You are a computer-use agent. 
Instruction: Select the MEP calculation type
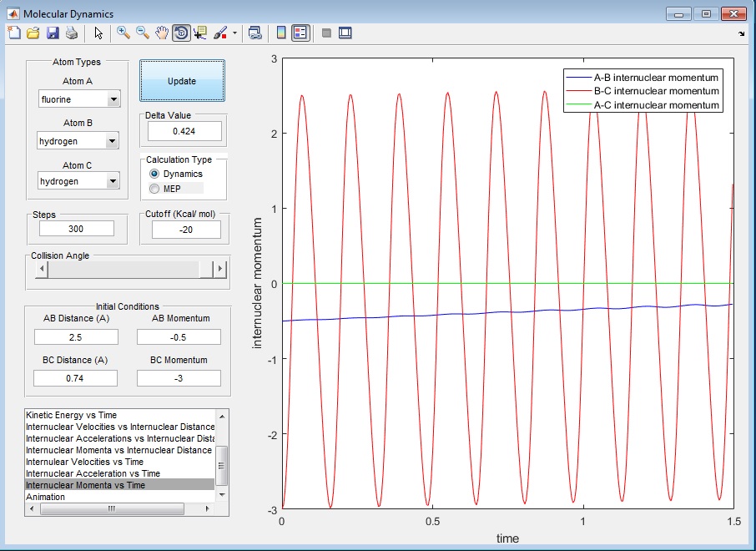154,189
